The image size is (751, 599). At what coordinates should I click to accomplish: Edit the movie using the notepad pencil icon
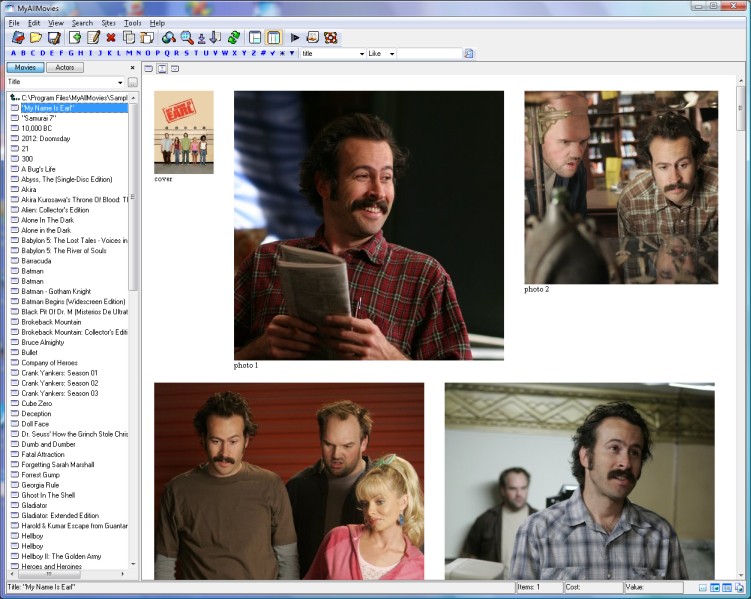pos(93,37)
